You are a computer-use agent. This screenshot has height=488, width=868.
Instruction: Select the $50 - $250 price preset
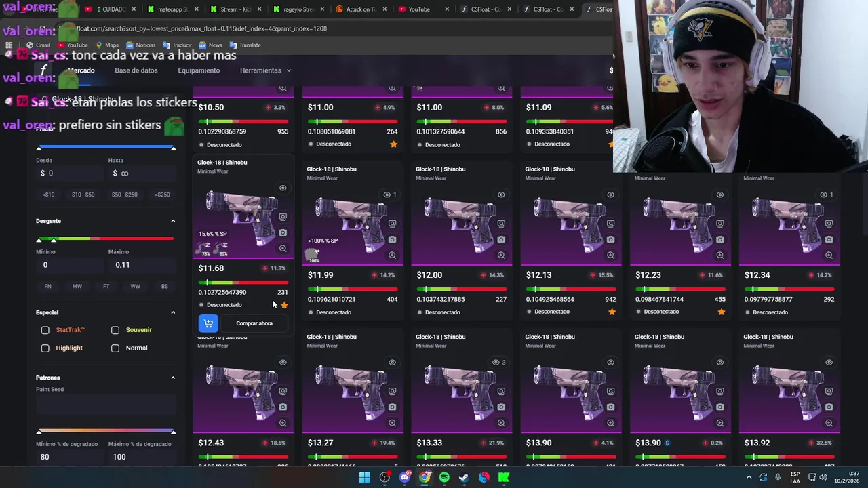click(x=125, y=195)
